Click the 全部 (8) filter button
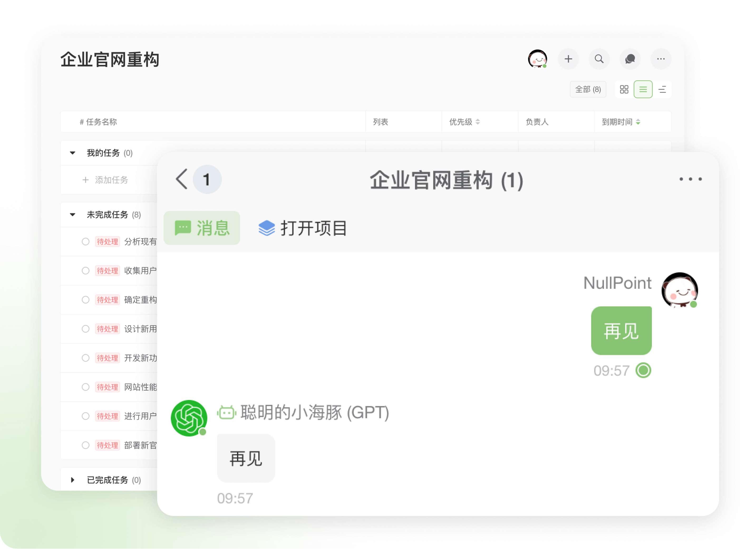This screenshot has width=756, height=554. pos(588,89)
